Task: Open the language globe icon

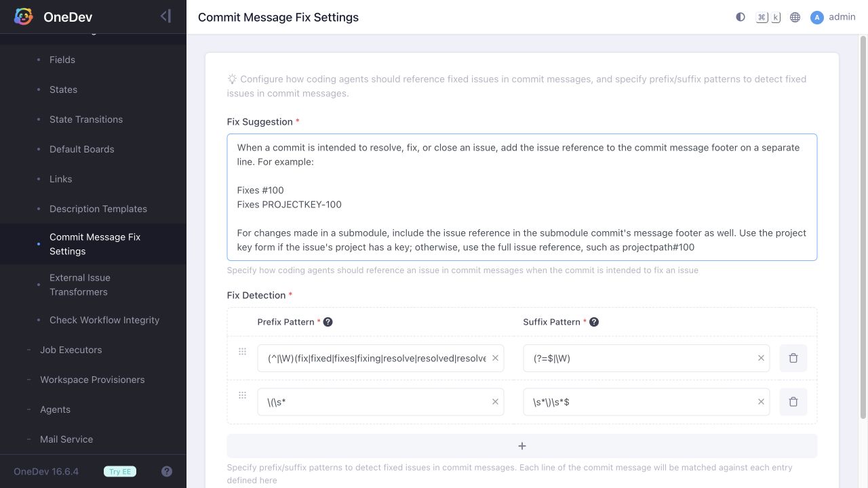Action: (795, 17)
